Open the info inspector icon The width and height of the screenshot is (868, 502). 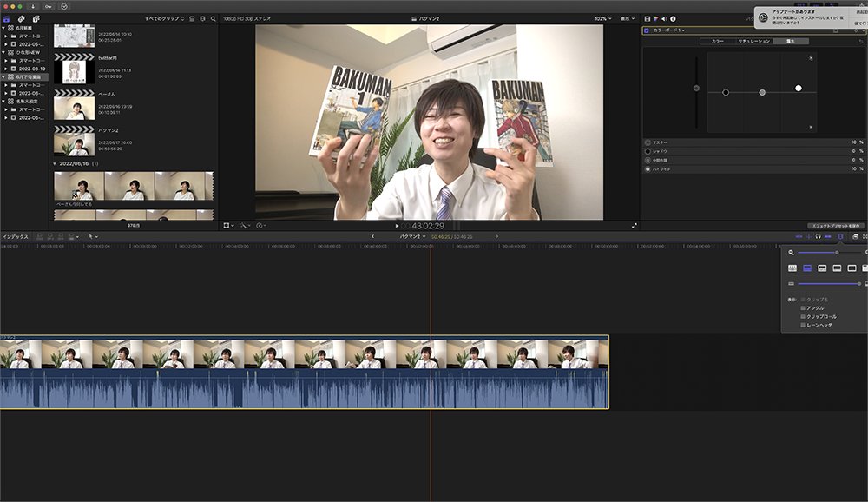[674, 19]
